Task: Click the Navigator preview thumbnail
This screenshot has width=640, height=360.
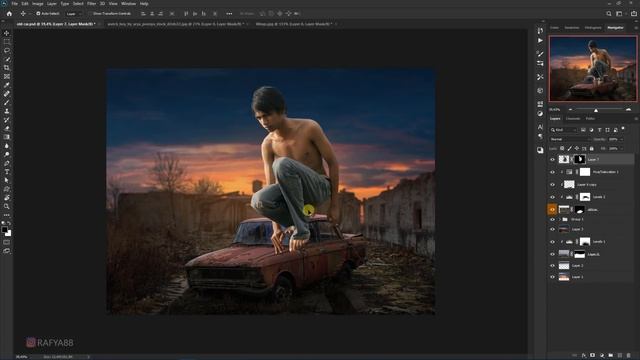Action: click(593, 68)
